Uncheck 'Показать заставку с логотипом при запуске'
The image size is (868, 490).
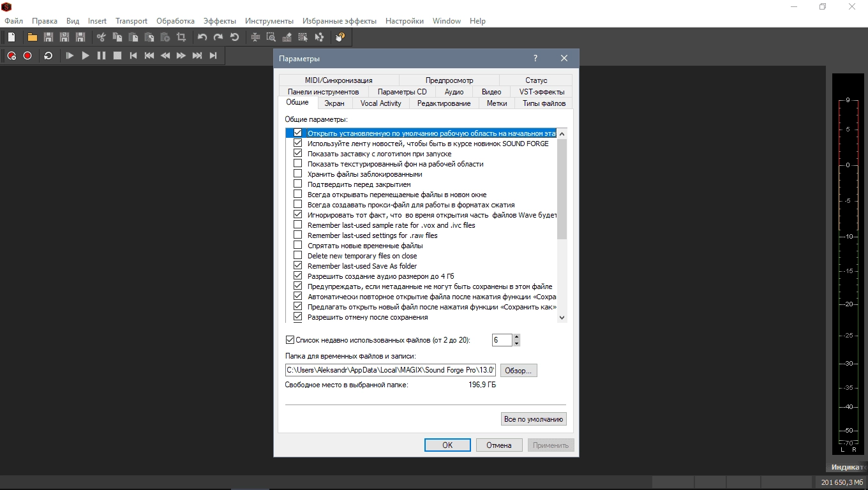(x=297, y=154)
